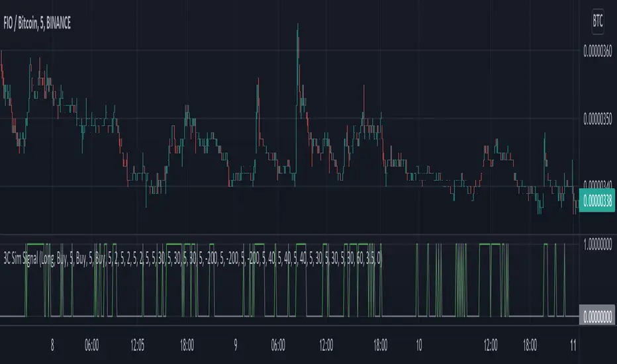Click the 1.00000000 indicator axis label
Viewport: 617px width, 364px height.
click(597, 244)
